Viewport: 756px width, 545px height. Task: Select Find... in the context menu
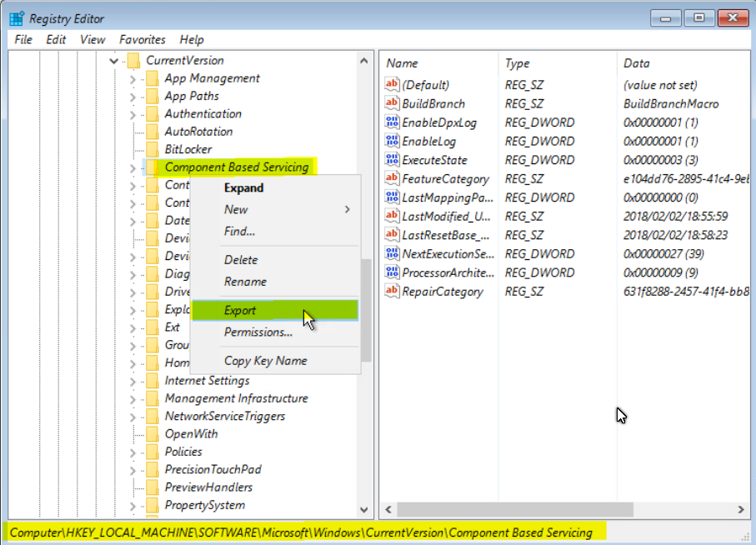(275, 232)
